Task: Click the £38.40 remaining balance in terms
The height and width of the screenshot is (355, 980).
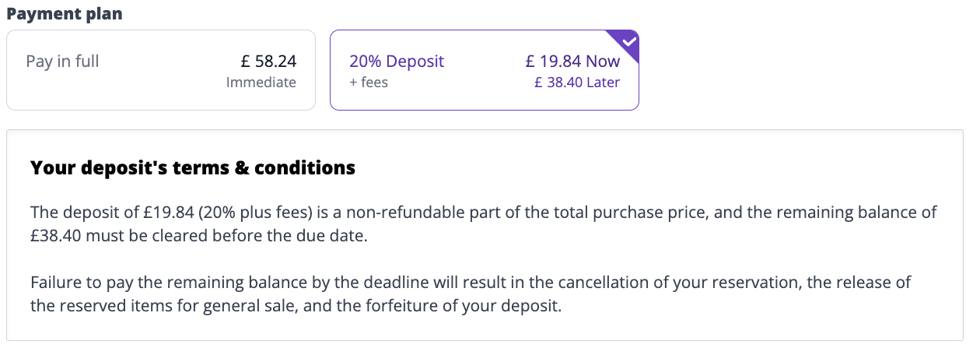Action: pos(54,236)
